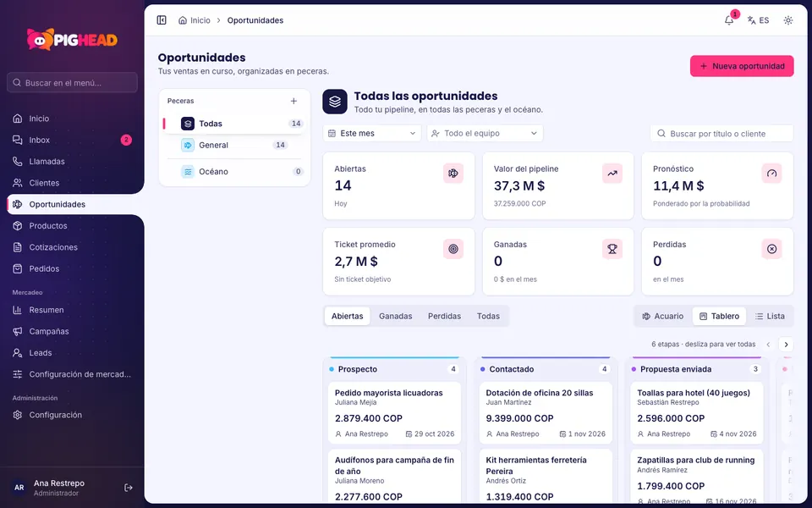Open the notifications bell
The height and width of the screenshot is (508, 812).
[x=729, y=20]
